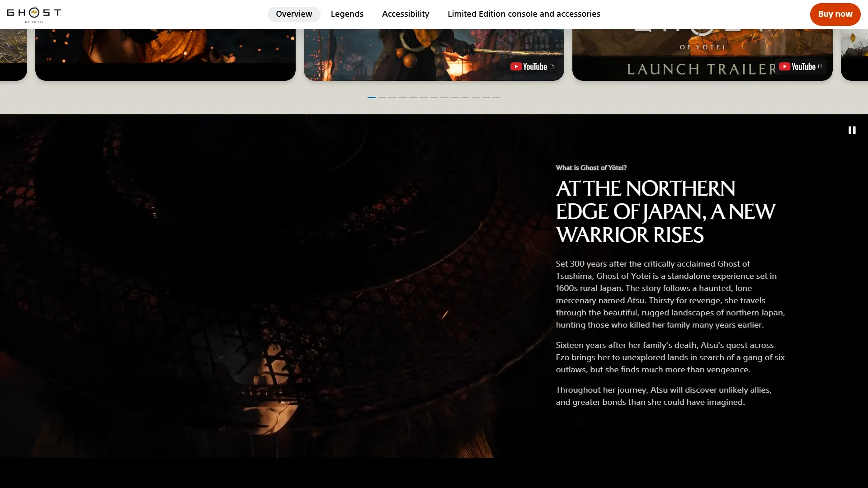This screenshot has height=488, width=868.
Task: Open the Overview tab
Action: point(294,14)
